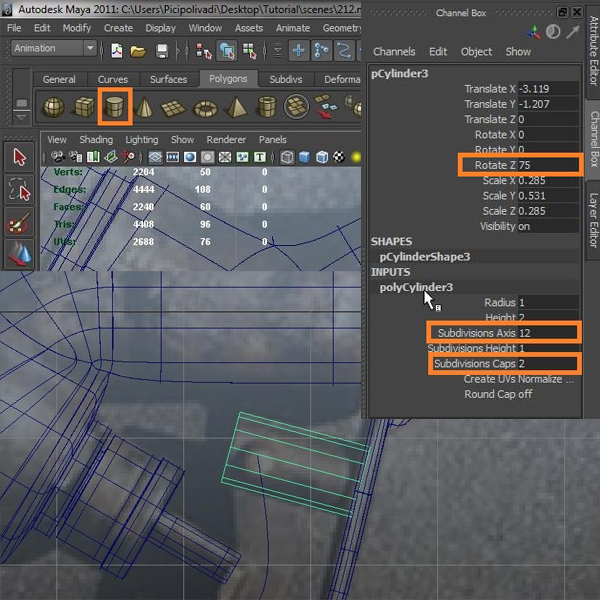Viewport: 600px width, 600px height.
Task: Switch to the Surfaces shelf tab
Action: [x=168, y=80]
